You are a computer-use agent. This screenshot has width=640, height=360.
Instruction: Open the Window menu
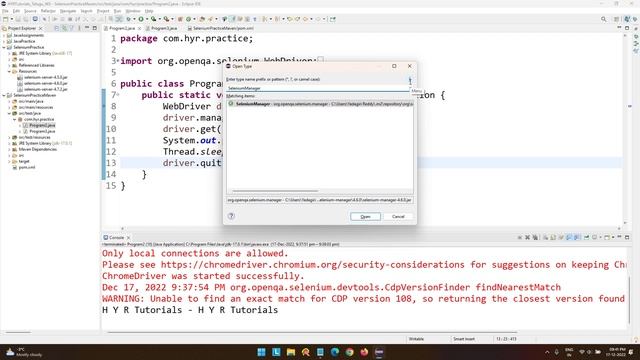point(132,11)
